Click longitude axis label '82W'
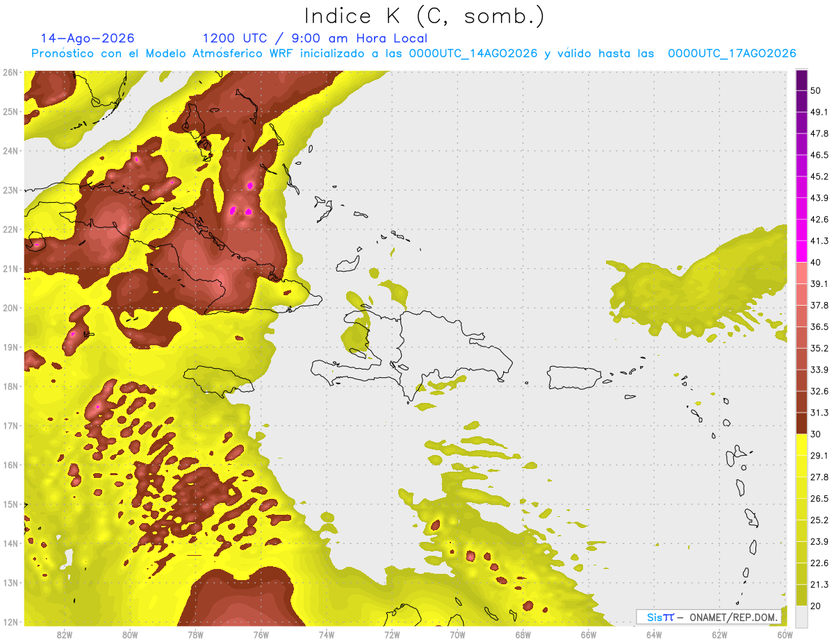The height and width of the screenshot is (644, 834). coord(65,635)
